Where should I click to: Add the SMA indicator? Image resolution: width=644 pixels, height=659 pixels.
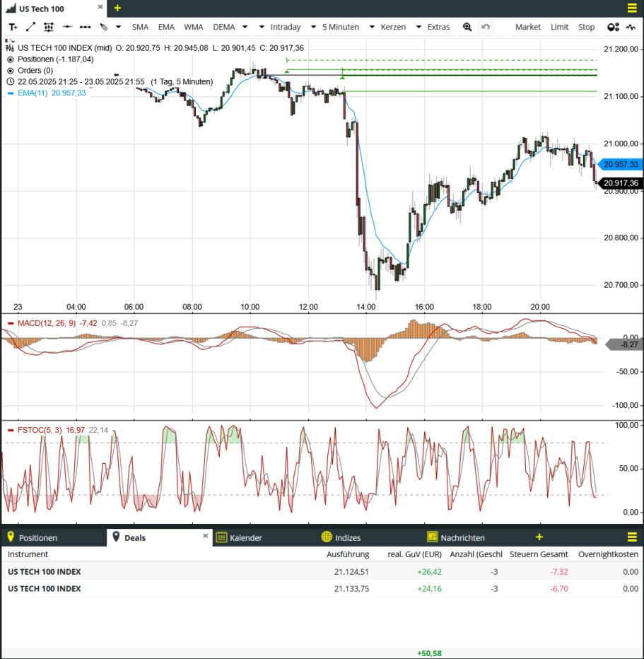(140, 28)
